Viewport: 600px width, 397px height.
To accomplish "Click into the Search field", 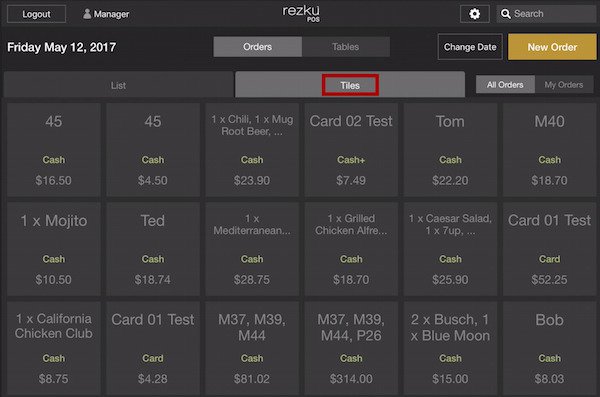I will 546,14.
